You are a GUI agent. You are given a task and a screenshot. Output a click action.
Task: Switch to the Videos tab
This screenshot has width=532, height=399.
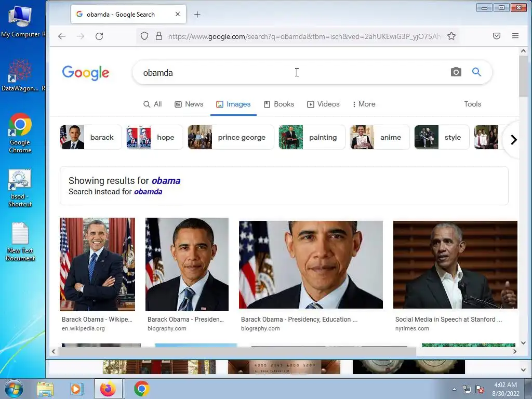(323, 104)
